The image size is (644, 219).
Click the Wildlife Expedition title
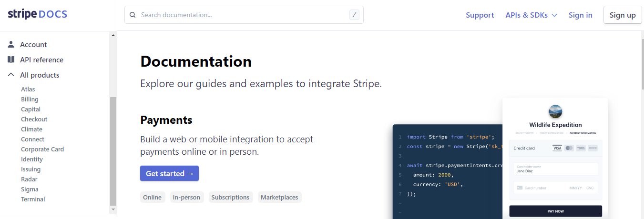click(x=555, y=125)
